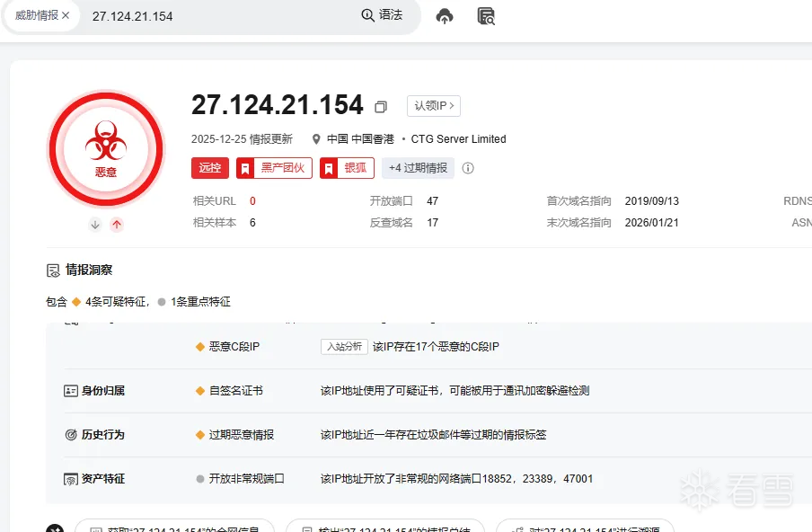Viewport: 812px width, 532px height.
Task: Toggle the upvote arrow under the badge
Action: click(117, 225)
